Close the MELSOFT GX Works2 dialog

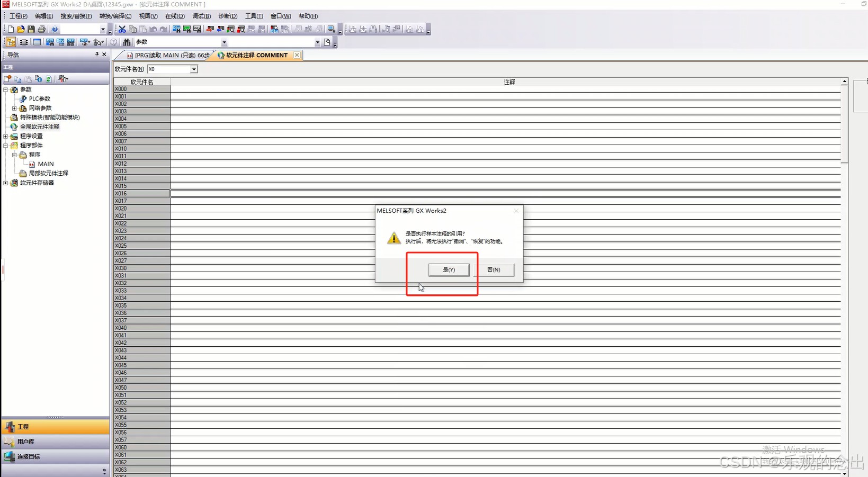coord(516,211)
